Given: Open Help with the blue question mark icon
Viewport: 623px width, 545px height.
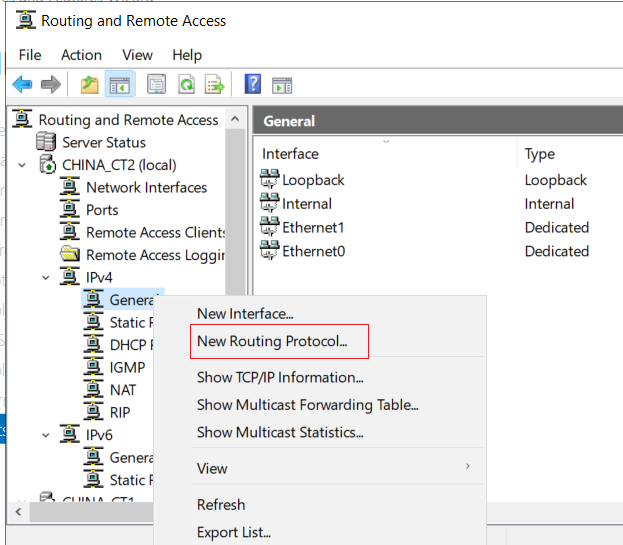Looking at the screenshot, I should (x=253, y=84).
